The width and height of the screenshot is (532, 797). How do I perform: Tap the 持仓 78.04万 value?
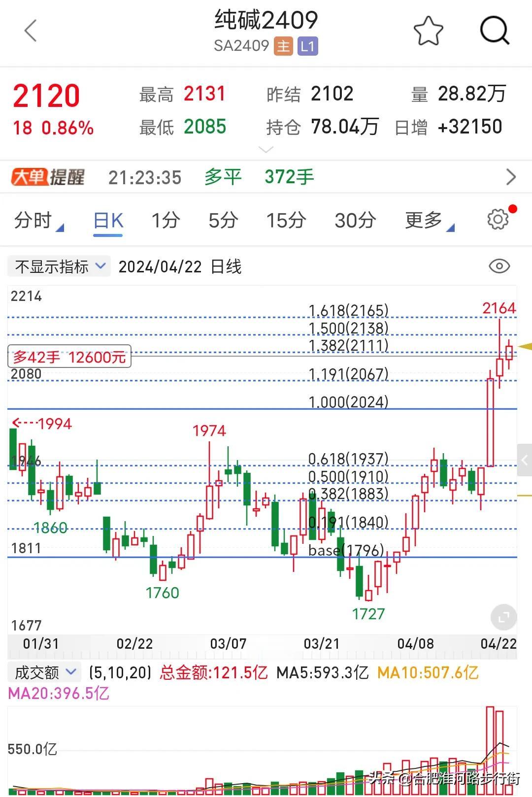coord(345,127)
